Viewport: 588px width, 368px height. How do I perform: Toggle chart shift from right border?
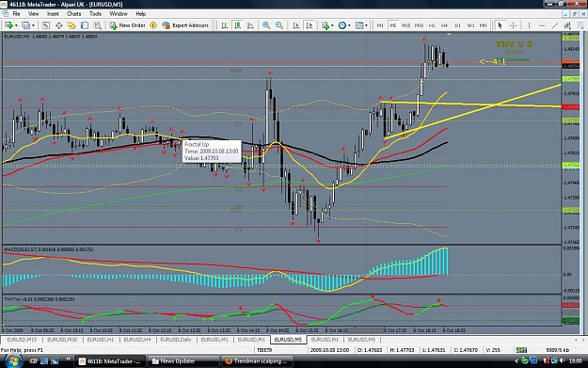(x=310, y=25)
